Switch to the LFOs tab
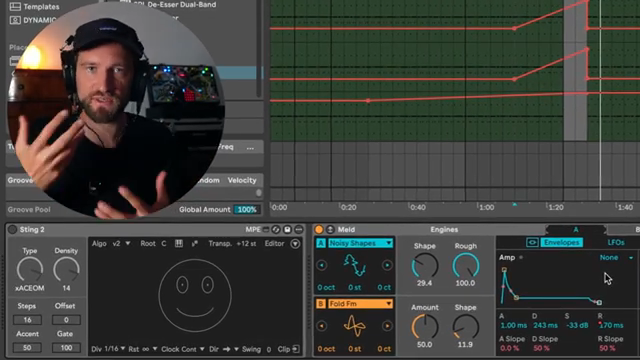The width and height of the screenshot is (640, 360). [x=616, y=242]
